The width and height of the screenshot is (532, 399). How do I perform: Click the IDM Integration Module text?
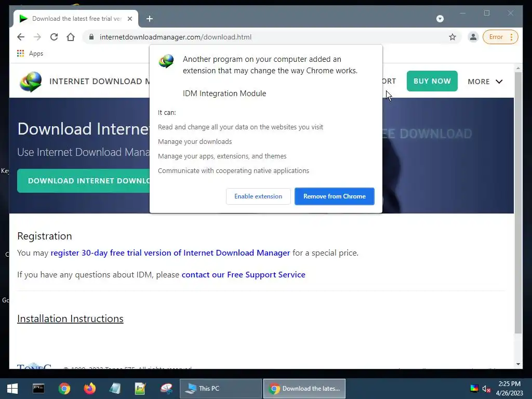(x=224, y=94)
